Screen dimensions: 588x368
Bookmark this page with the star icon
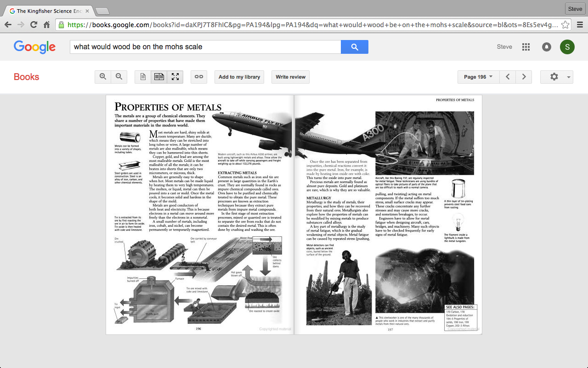click(565, 24)
